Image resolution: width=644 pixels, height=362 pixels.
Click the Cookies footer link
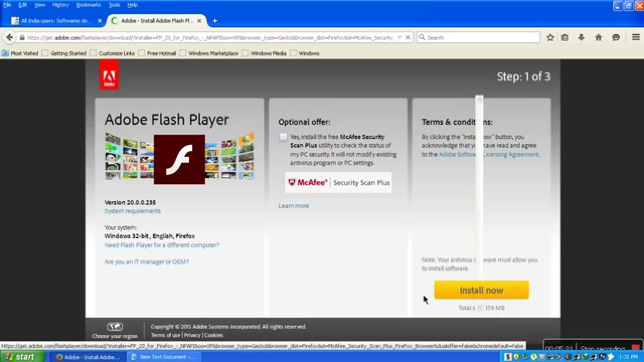click(214, 335)
